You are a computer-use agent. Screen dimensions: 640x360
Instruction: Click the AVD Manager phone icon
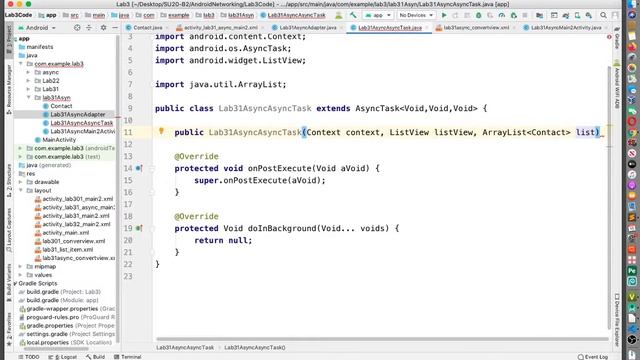click(577, 16)
